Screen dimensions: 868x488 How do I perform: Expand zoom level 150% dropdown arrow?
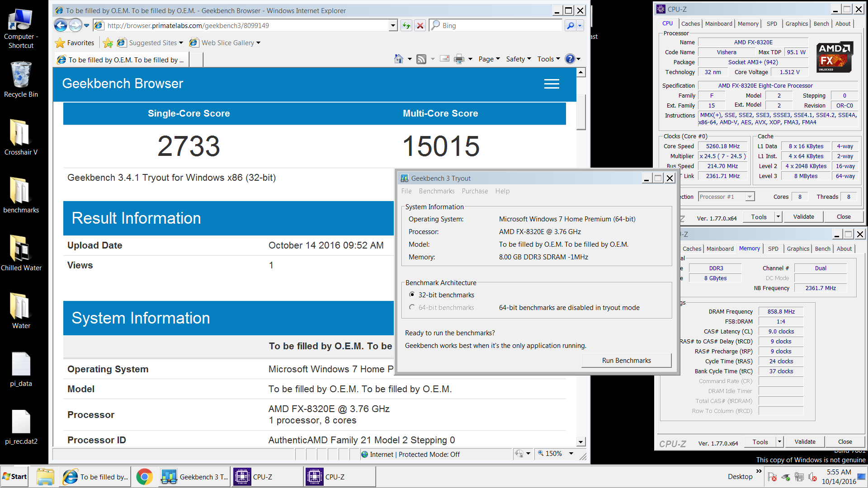click(x=571, y=454)
